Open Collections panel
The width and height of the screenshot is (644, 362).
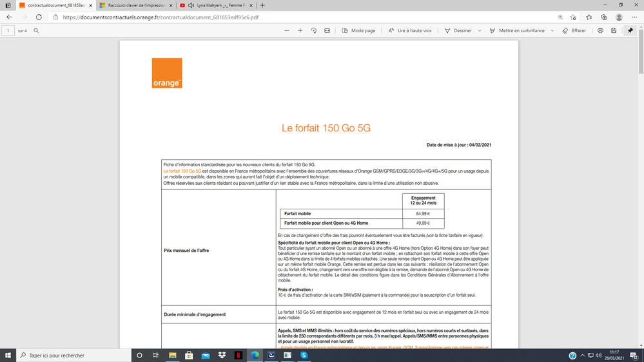[604, 17]
